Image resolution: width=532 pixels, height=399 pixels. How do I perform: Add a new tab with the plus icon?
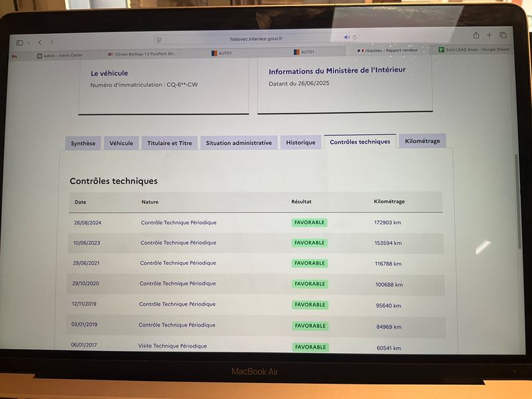[489, 35]
